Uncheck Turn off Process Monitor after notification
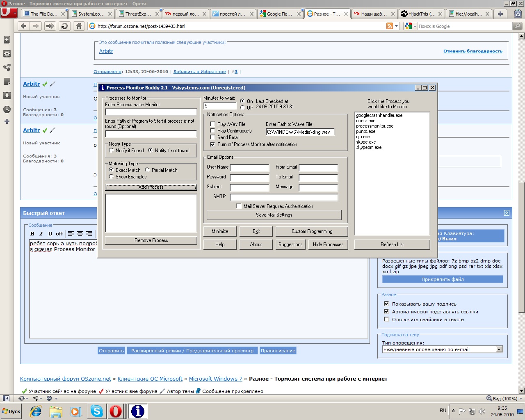Screen dimensions: 525x420 tap(212, 144)
